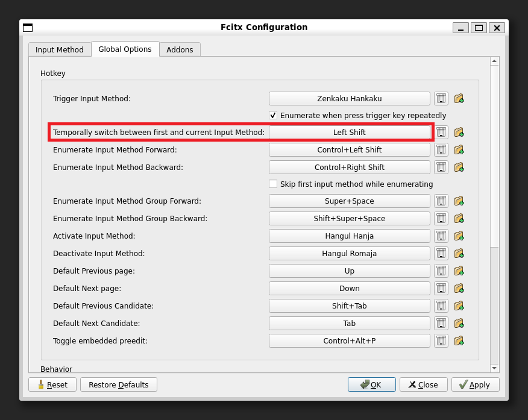Click folder-plus icon for Enumerate Input Method Backward
The image size is (528, 420).
(459, 168)
